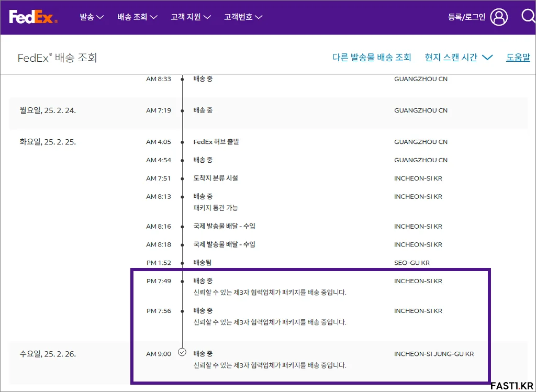Expand the 고객 지원 menu
The width and height of the screenshot is (536, 392).
coord(191,17)
